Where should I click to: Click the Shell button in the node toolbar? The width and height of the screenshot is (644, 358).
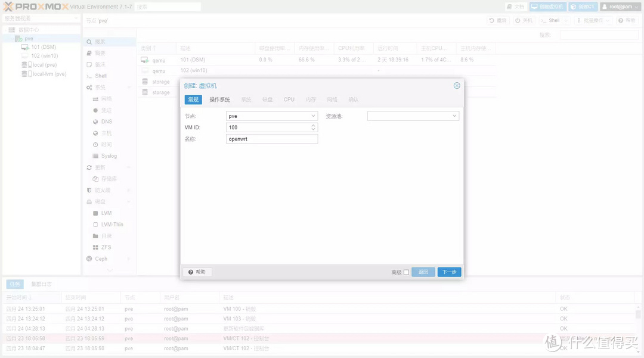coord(550,20)
